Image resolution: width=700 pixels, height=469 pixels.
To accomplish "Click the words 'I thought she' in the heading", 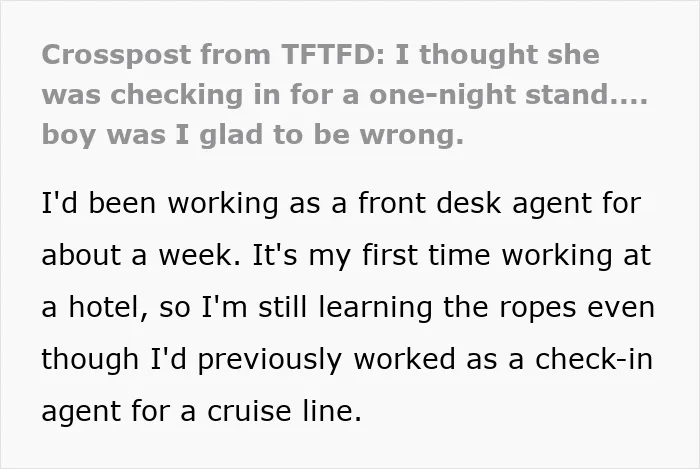I will [x=497, y=55].
